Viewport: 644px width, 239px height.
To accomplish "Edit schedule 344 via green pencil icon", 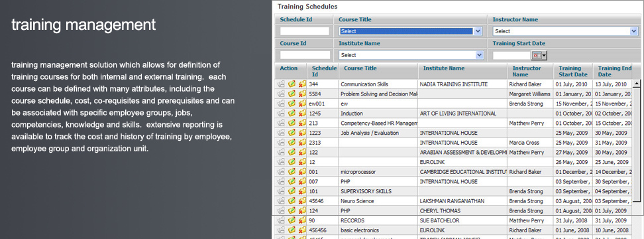I will click(292, 84).
